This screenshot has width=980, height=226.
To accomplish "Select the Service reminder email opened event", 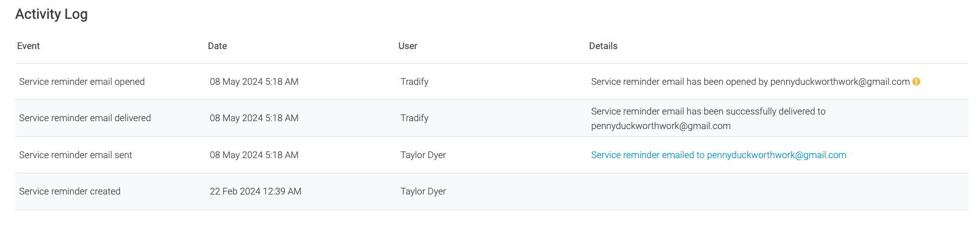I will click(x=82, y=82).
